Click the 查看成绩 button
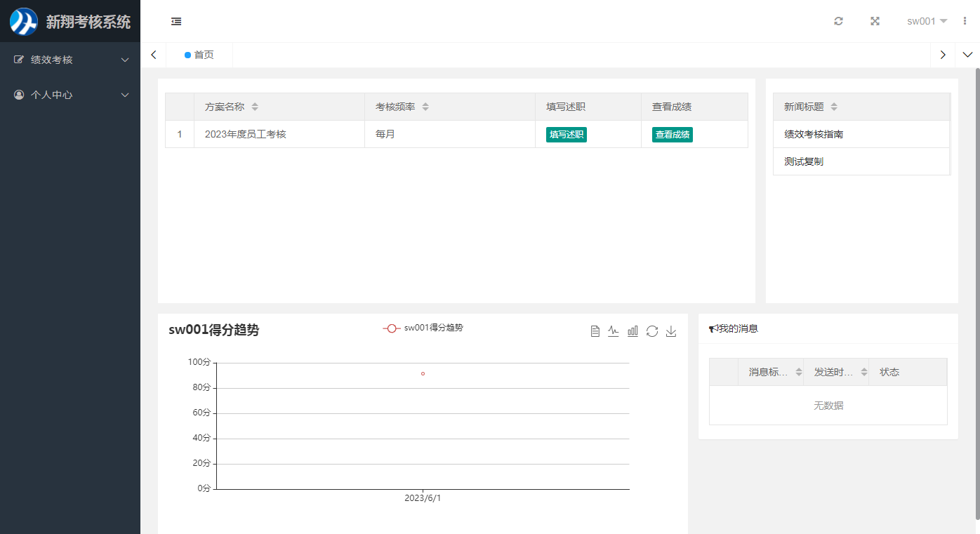Image resolution: width=980 pixels, height=534 pixels. point(672,135)
